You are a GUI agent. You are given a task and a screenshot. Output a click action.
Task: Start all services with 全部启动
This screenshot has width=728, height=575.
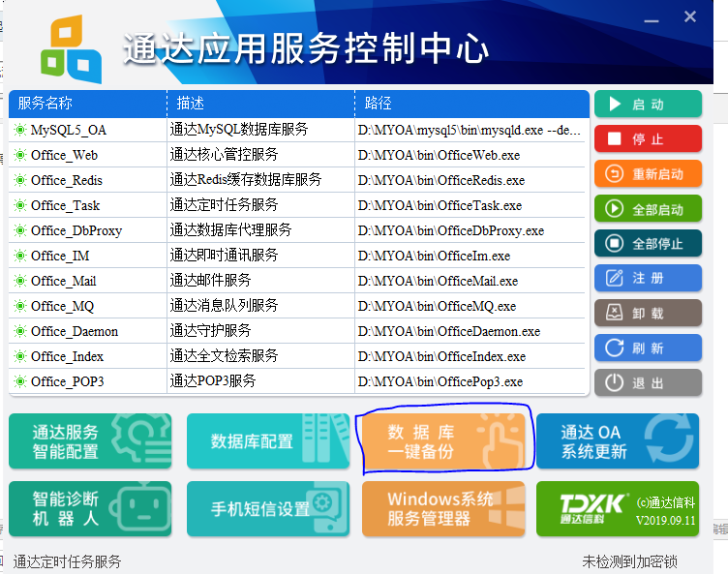click(x=648, y=209)
